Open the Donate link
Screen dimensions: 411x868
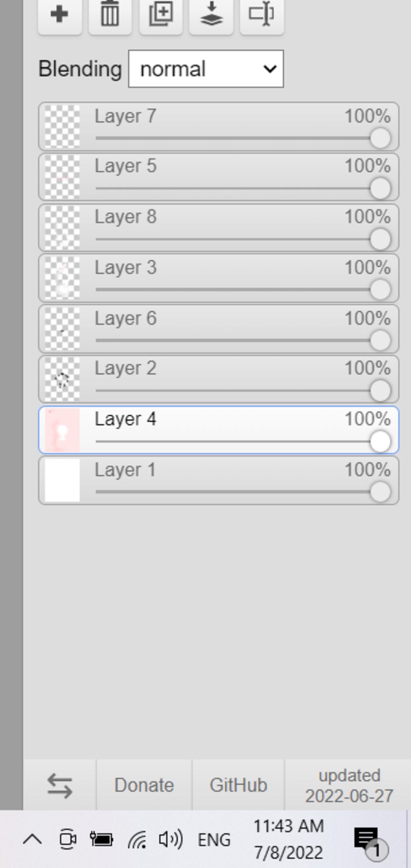pos(144,785)
